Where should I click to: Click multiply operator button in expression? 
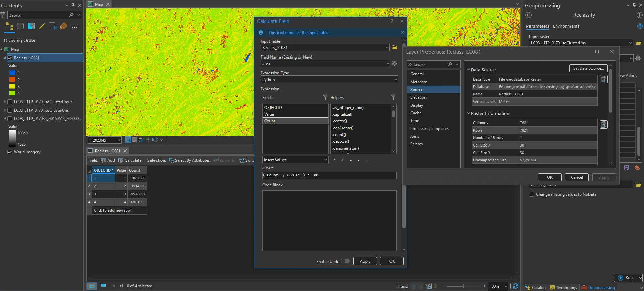pyautogui.click(x=334, y=160)
